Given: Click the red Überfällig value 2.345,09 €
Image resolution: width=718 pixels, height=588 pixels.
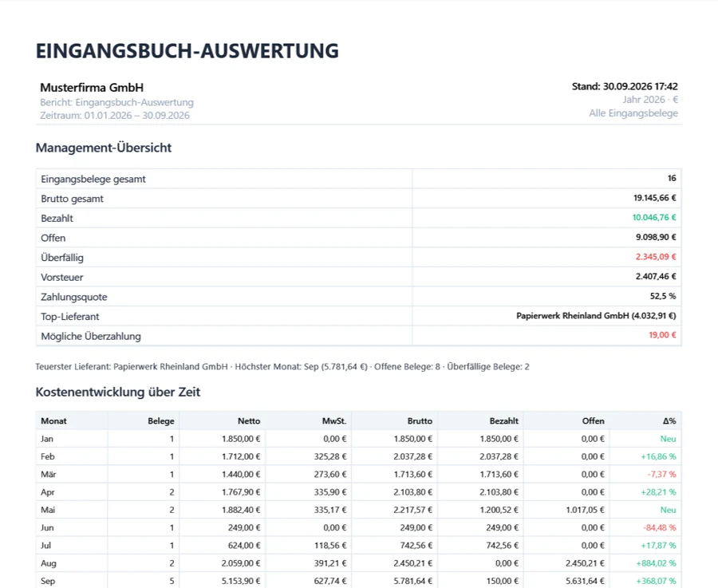Looking at the screenshot, I should pyautogui.click(x=656, y=257).
